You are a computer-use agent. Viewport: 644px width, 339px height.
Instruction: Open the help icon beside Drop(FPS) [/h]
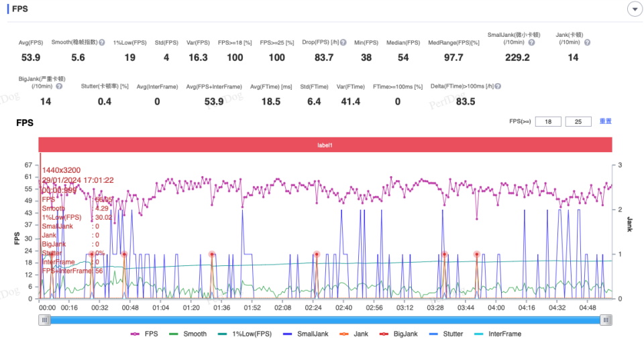[x=343, y=42]
